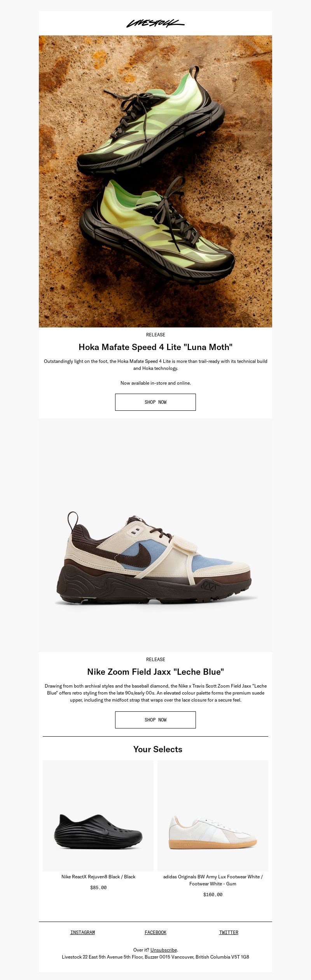The width and height of the screenshot is (311, 980).
Task: Click the Unsubscribe link
Action: (x=164, y=950)
